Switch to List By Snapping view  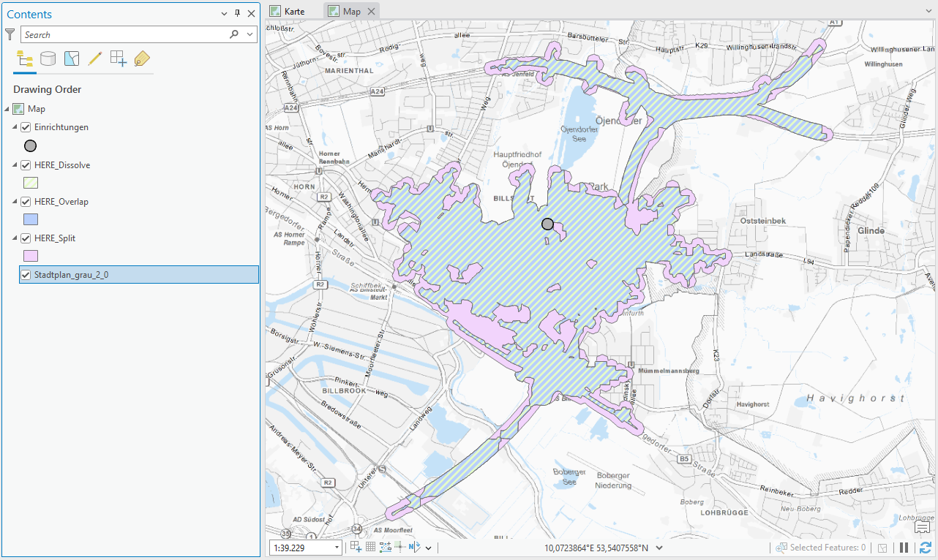point(119,58)
